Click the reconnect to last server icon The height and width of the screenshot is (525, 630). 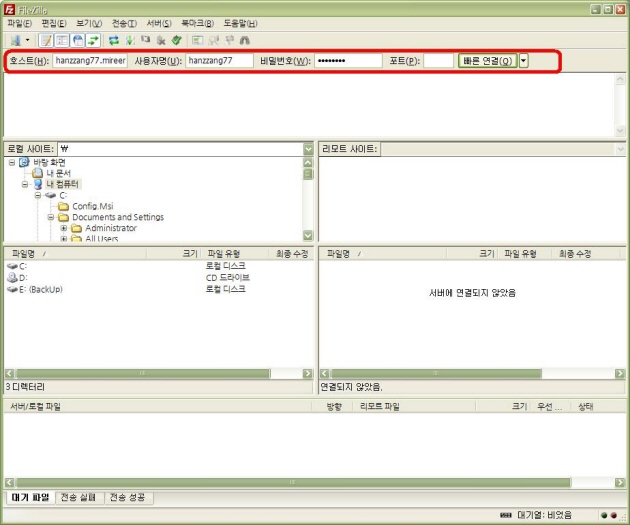point(176,40)
